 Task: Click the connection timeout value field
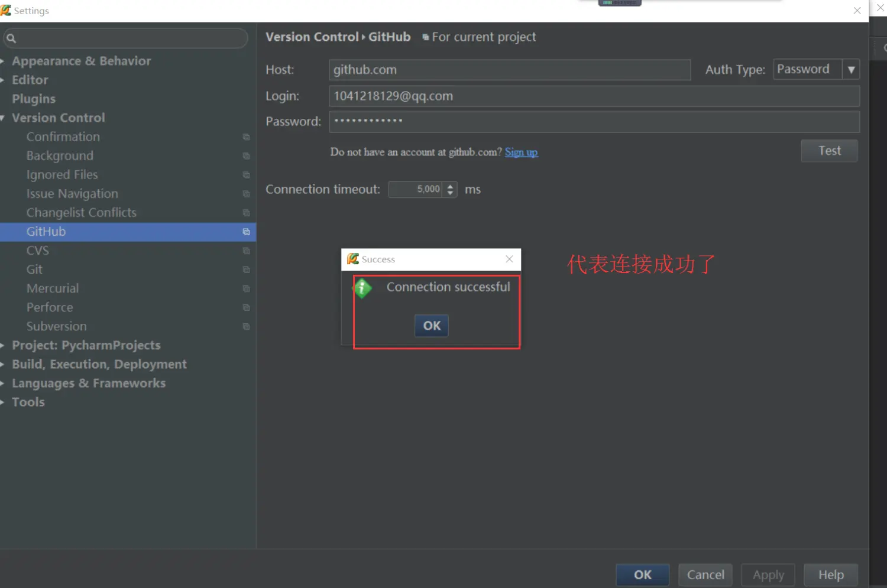416,189
